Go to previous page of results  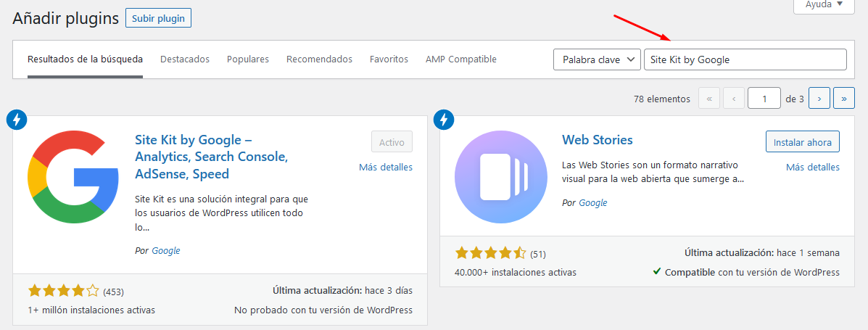coord(734,99)
